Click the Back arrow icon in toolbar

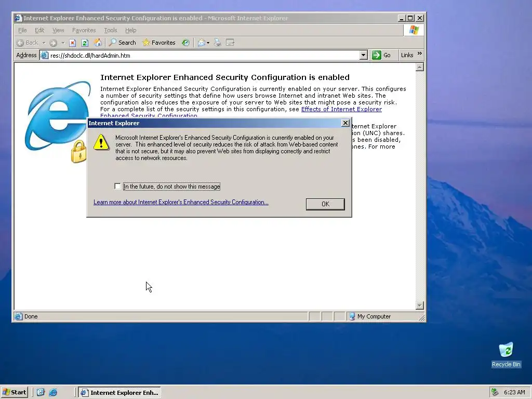[20, 43]
